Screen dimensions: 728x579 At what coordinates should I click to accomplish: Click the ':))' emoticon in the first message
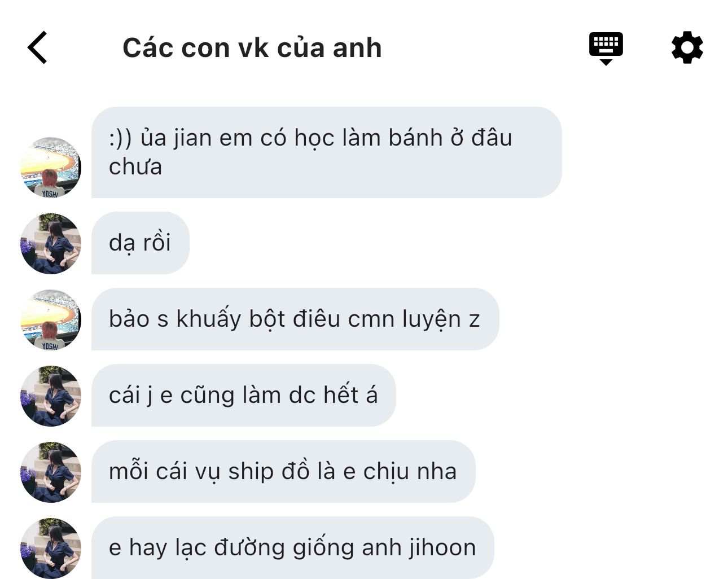[120, 138]
